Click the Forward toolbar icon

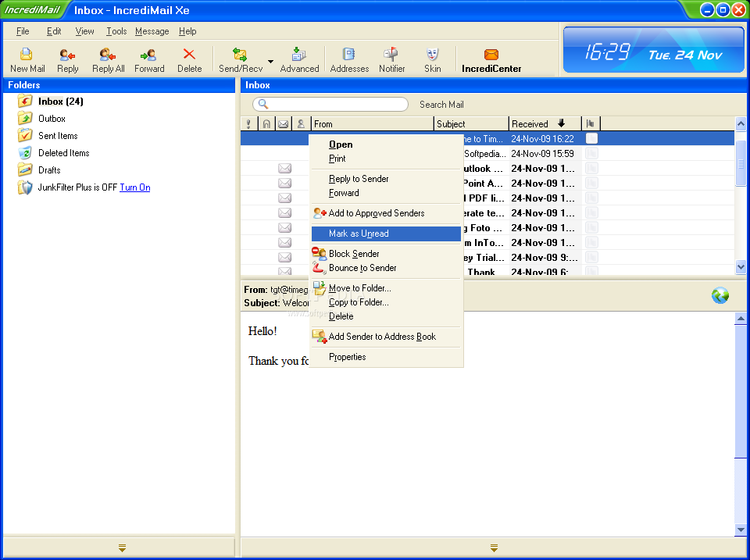[148, 55]
